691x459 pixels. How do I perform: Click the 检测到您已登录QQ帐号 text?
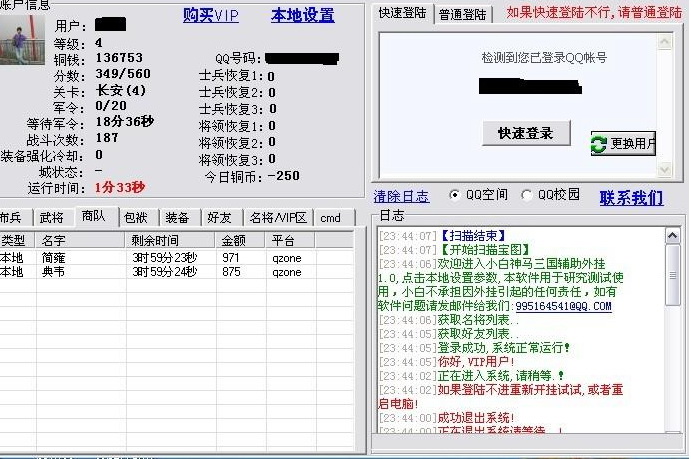pyautogui.click(x=544, y=58)
